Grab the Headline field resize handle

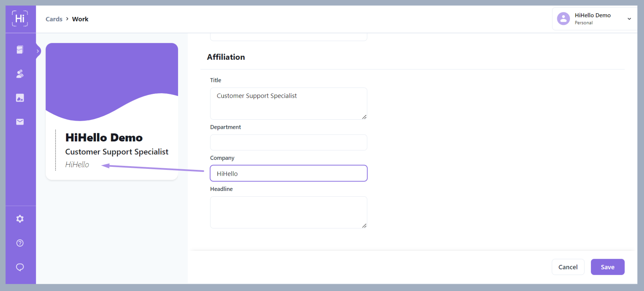pyautogui.click(x=364, y=226)
